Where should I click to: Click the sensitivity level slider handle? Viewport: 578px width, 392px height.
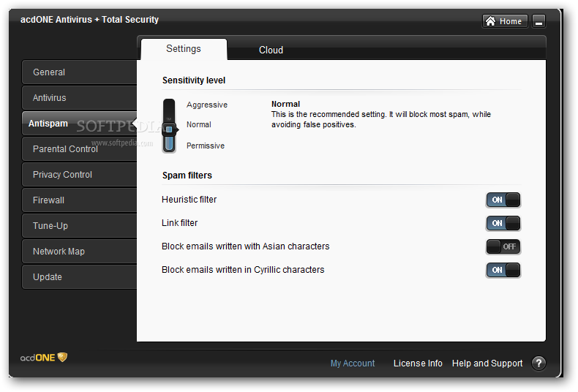click(x=169, y=129)
